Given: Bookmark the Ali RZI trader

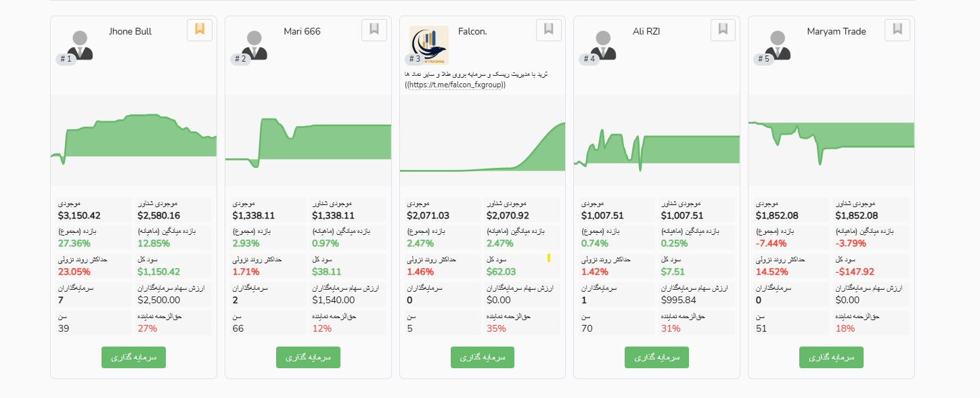Looking at the screenshot, I should (723, 29).
